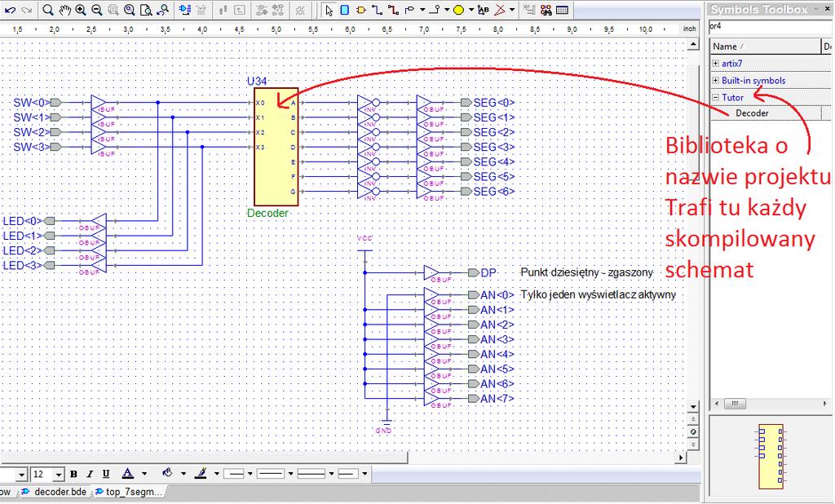Click the horizontal scrollbar right arrow
Screen dimensions: 835x504
pos(681,458)
